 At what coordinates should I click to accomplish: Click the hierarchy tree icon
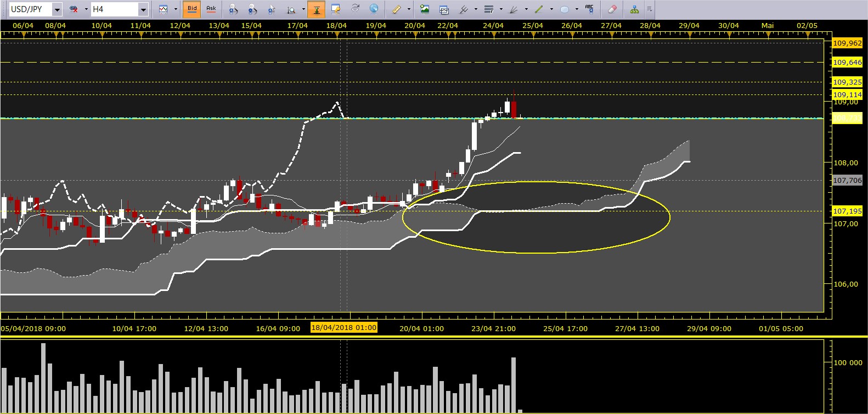click(x=634, y=9)
